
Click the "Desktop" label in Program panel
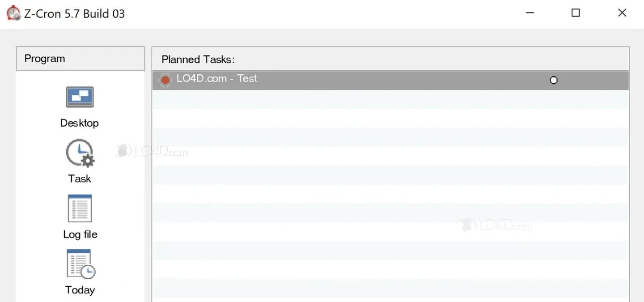pos(80,123)
